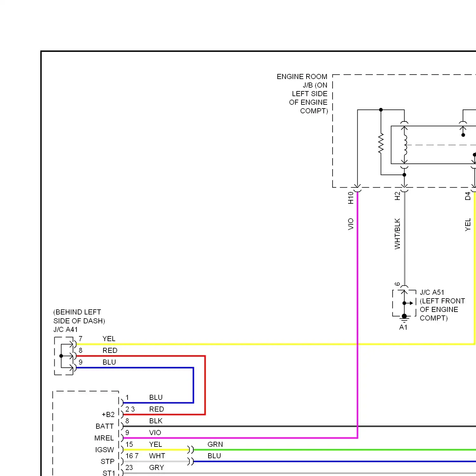The height and width of the screenshot is (476, 476).
Task: Click the resistor symbol in junction block
Action: pyautogui.click(x=381, y=144)
